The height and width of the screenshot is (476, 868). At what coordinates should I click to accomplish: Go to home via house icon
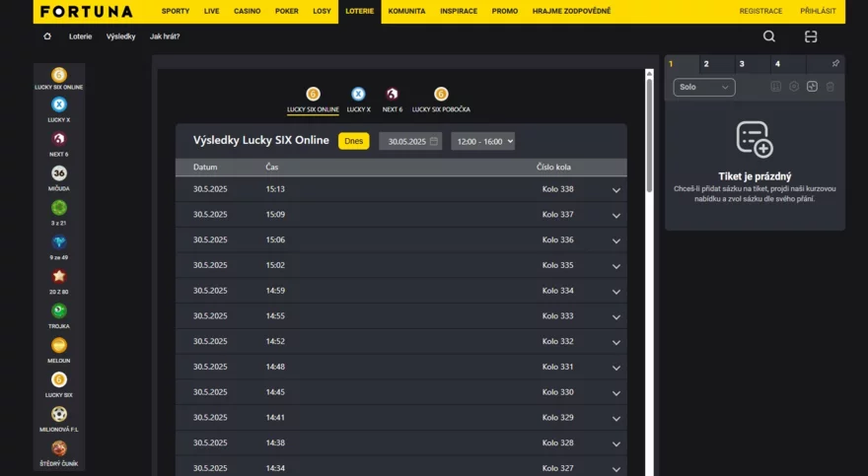point(47,36)
